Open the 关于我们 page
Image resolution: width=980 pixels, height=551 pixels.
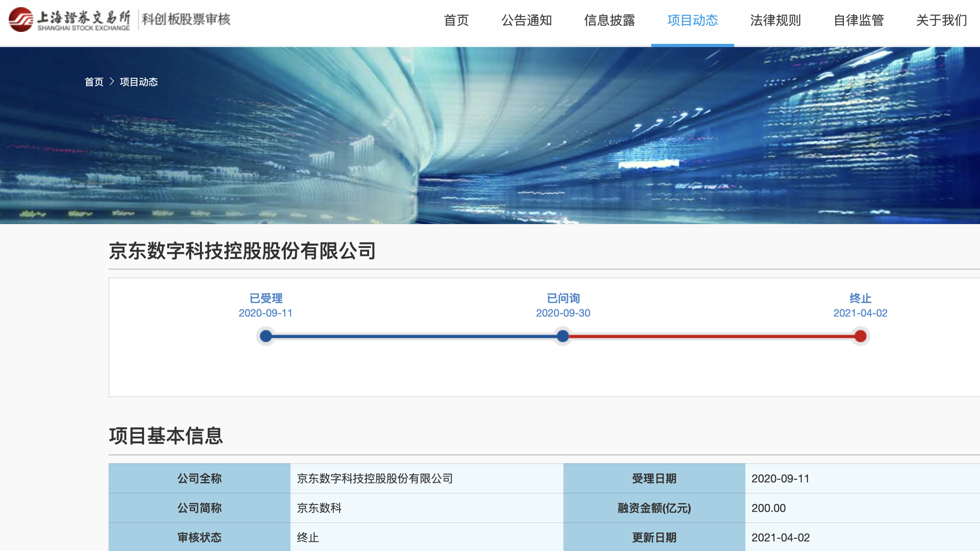(941, 20)
